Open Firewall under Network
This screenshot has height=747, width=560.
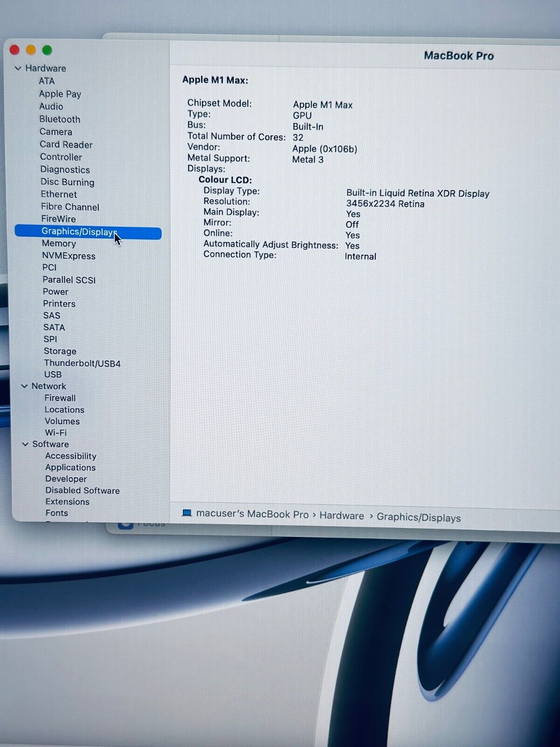60,398
